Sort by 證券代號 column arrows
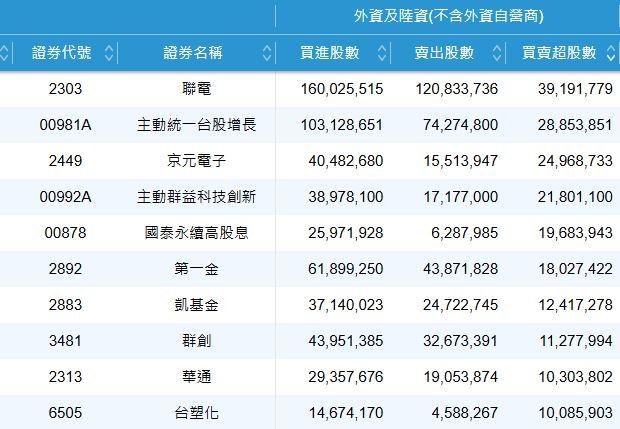This screenshot has height=429, width=620. tap(109, 53)
